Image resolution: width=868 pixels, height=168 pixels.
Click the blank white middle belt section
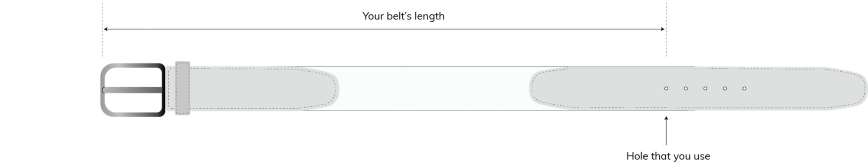coord(434,88)
